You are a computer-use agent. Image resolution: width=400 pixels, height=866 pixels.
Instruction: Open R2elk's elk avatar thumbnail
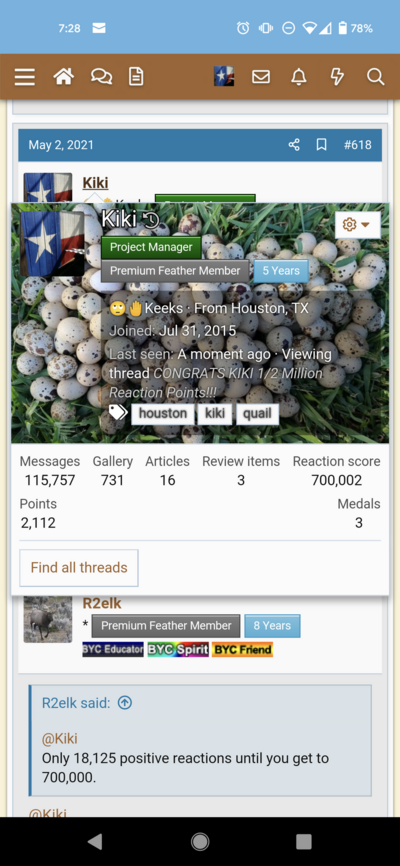point(48,619)
